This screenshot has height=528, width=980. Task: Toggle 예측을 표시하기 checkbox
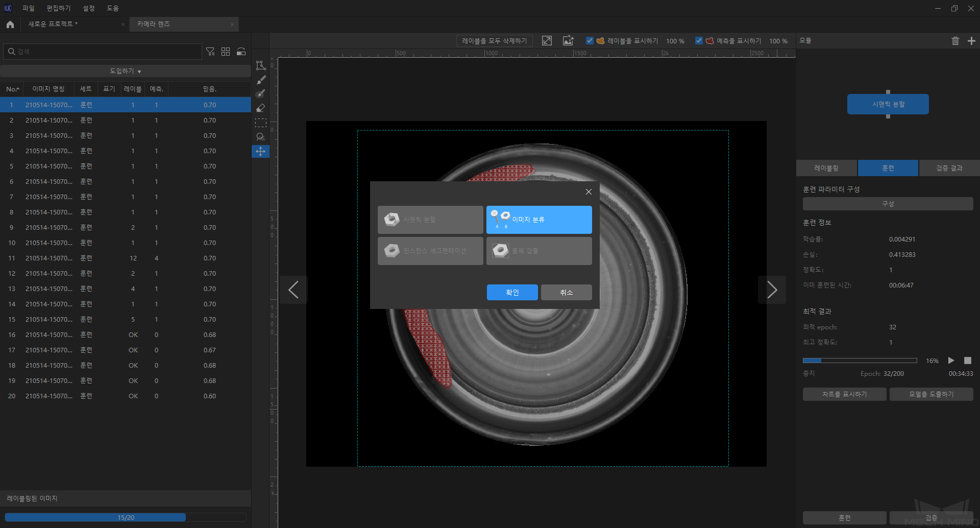coord(699,41)
